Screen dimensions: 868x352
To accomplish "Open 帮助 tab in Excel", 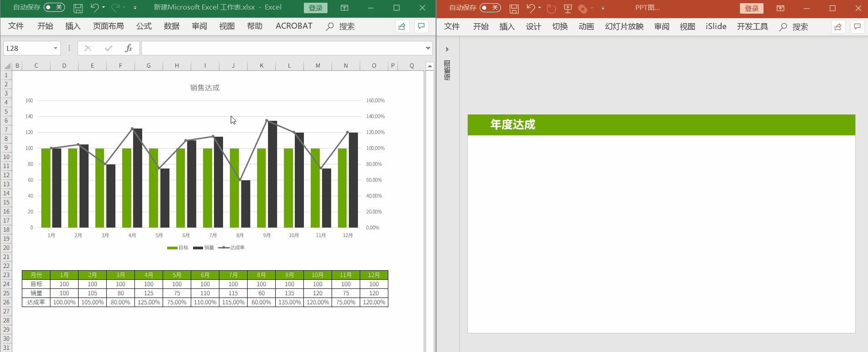I will coord(255,26).
